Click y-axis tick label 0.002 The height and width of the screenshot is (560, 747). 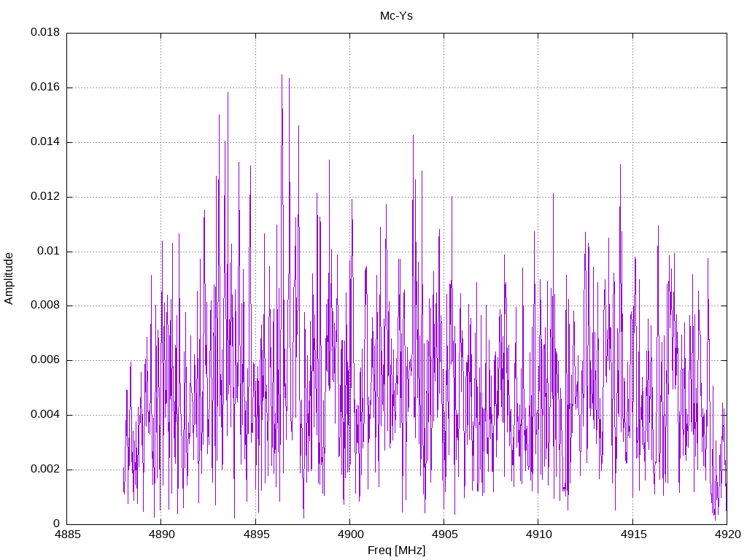tap(45, 469)
